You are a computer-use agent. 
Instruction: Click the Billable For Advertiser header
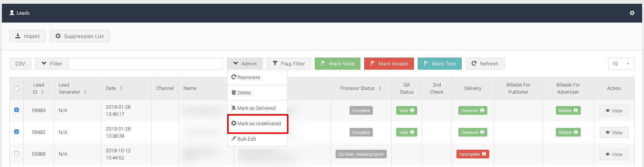[x=568, y=88]
